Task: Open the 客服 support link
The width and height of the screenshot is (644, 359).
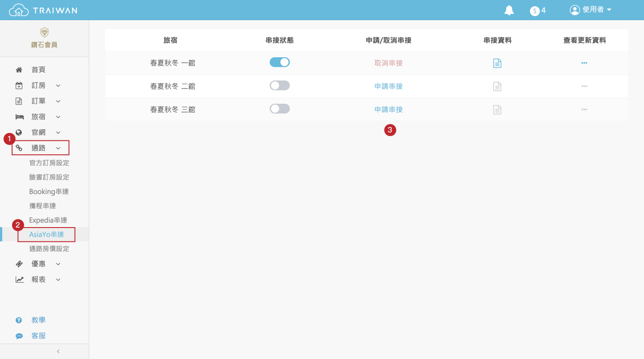Action: click(38, 336)
